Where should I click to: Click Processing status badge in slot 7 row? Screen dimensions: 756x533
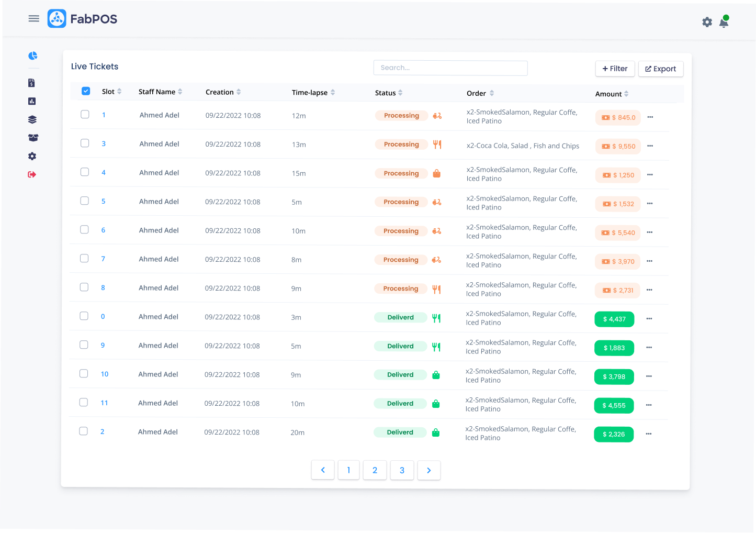[401, 260]
